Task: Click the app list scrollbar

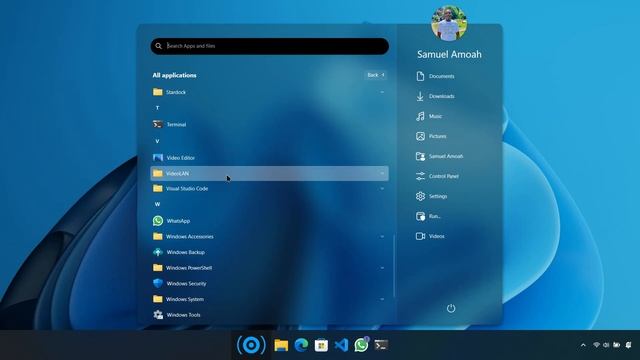Action: coord(394,267)
